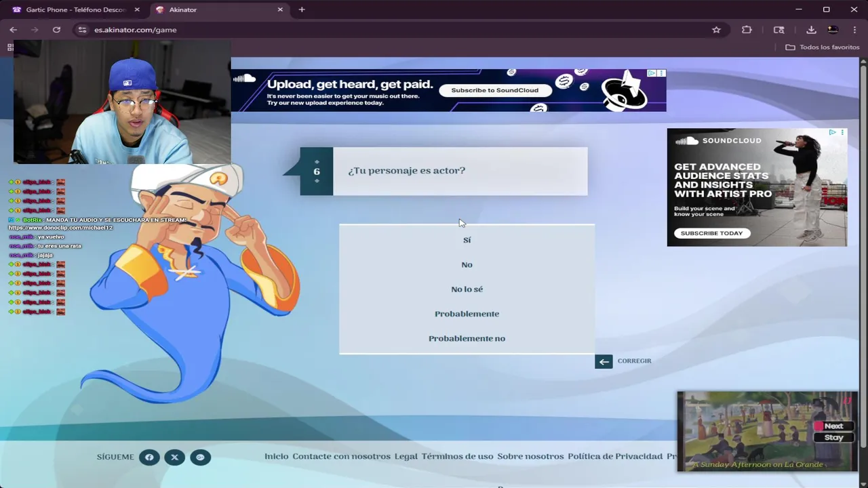Reload the Akinator page
This screenshot has height=488, width=868.
click(x=56, y=30)
